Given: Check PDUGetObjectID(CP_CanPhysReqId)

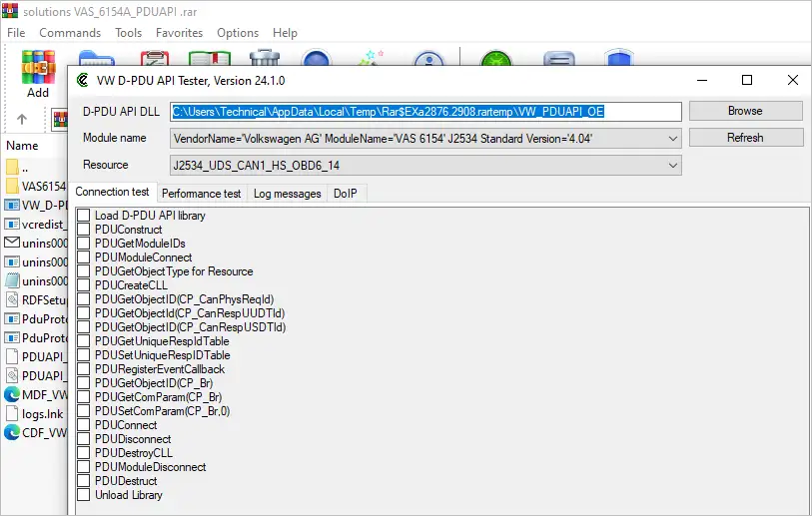Looking at the screenshot, I should [x=83, y=298].
